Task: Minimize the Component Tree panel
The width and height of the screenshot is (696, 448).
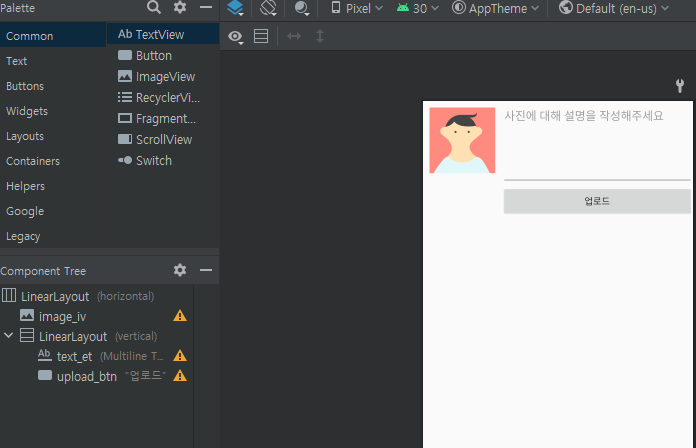Action: 206,270
